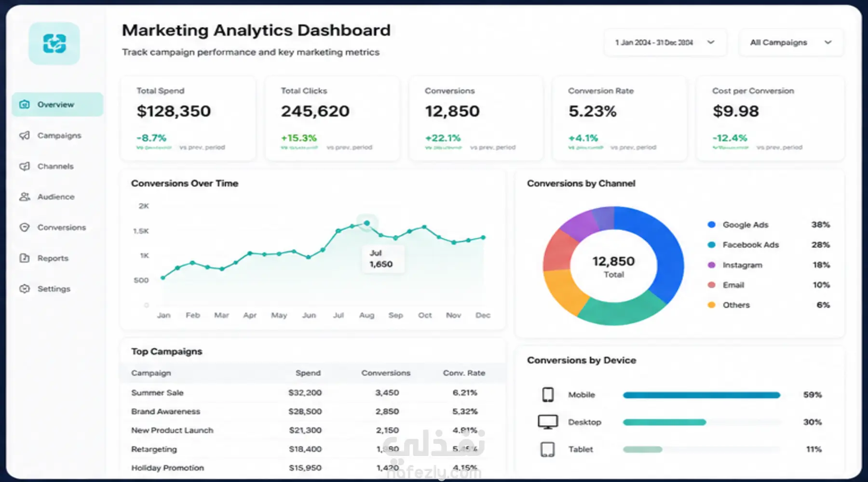Open the Settings menu item
This screenshot has width=868, height=482.
[57, 289]
